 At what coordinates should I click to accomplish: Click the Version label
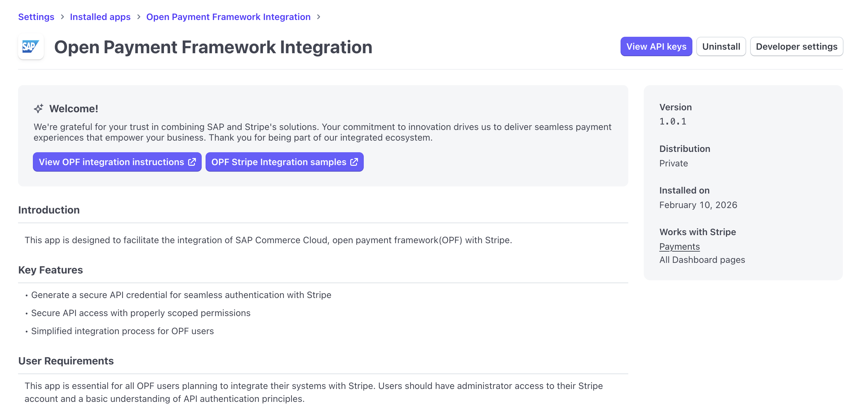click(x=676, y=107)
